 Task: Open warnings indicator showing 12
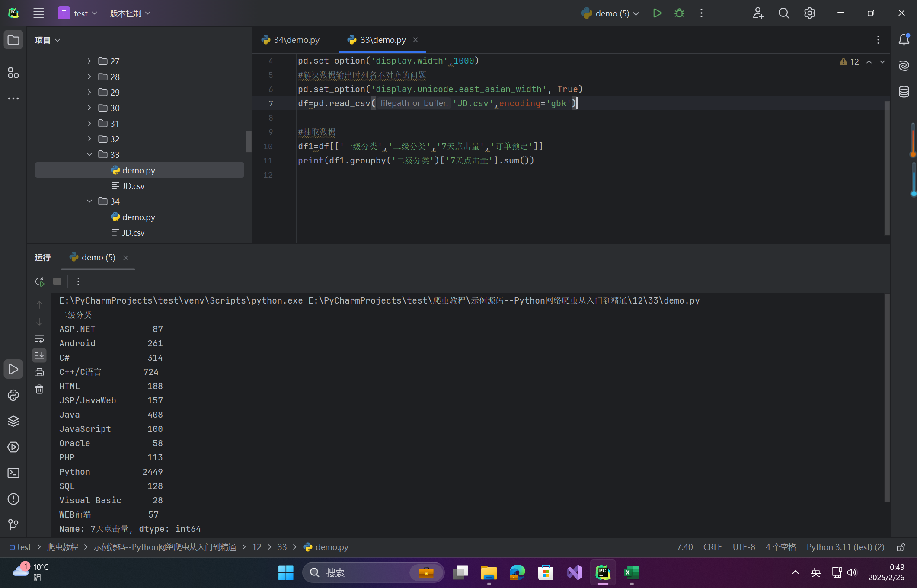(849, 62)
